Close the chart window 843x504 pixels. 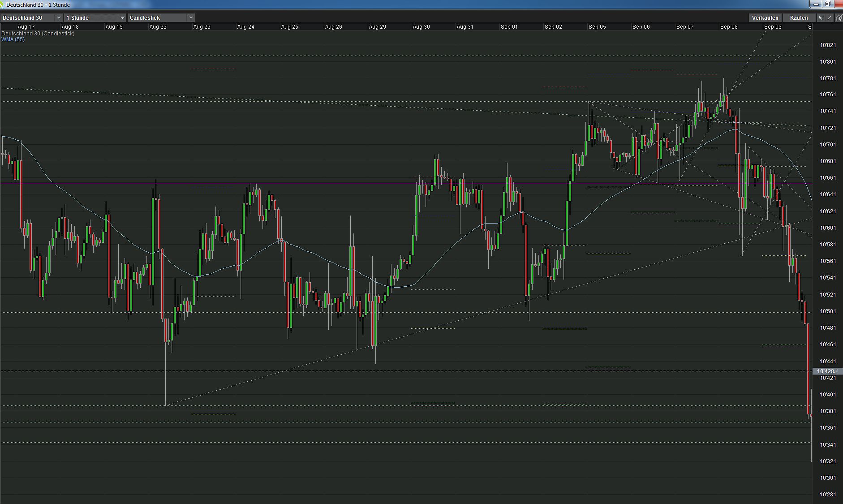pyautogui.click(x=839, y=4)
